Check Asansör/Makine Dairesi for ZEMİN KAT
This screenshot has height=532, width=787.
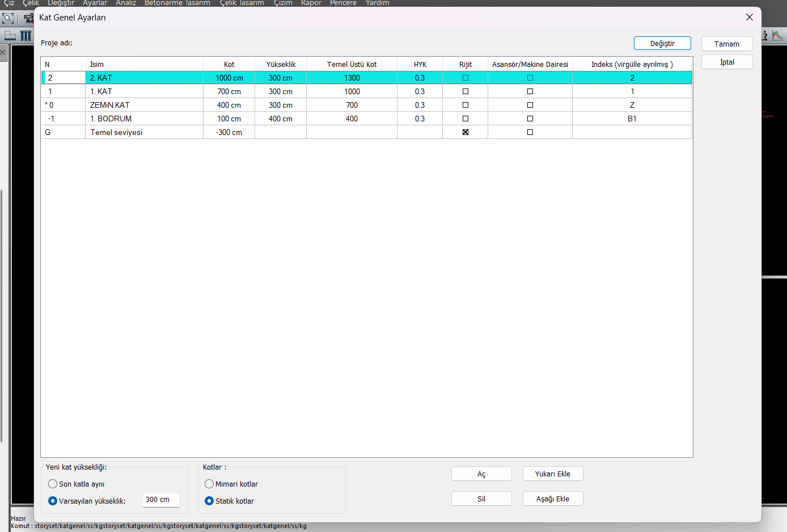point(530,105)
